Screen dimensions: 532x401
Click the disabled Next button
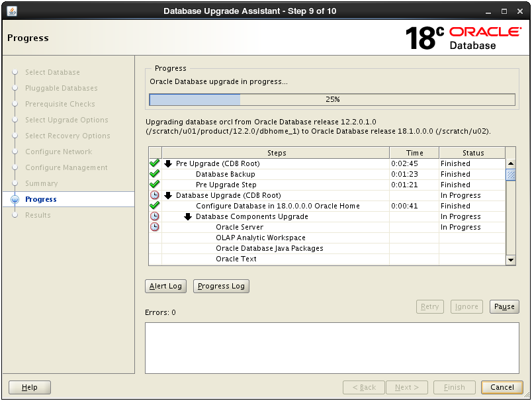point(407,387)
